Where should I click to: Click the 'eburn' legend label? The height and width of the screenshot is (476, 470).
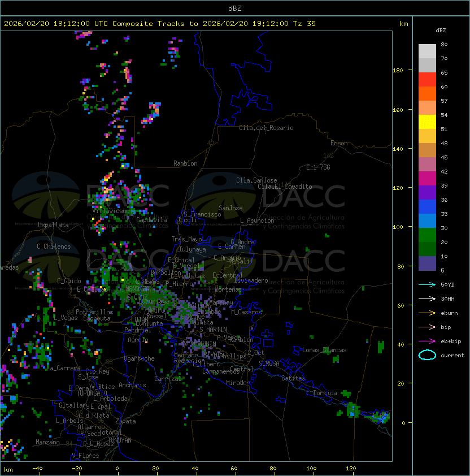[x=449, y=313]
